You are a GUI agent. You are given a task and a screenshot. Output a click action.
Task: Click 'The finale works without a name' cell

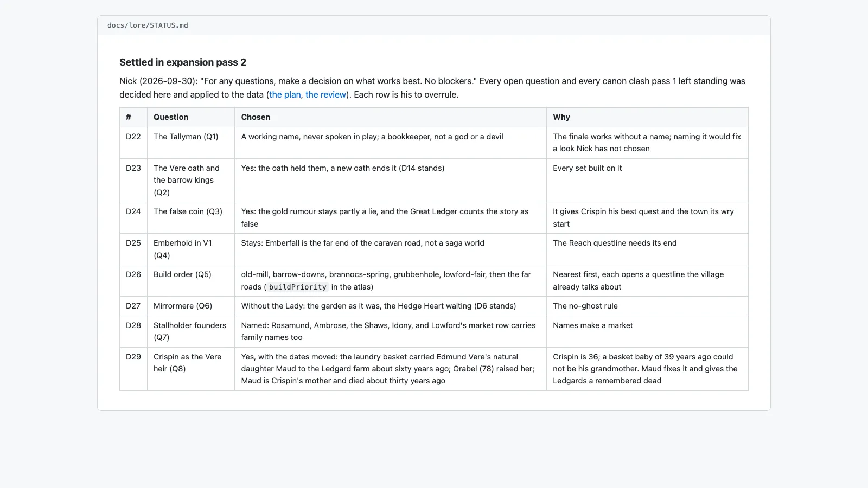[647, 143]
